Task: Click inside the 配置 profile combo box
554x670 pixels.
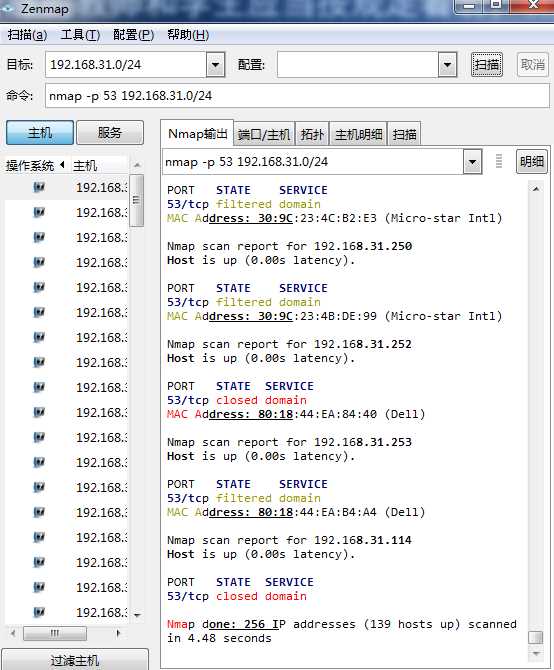Action: pos(358,65)
